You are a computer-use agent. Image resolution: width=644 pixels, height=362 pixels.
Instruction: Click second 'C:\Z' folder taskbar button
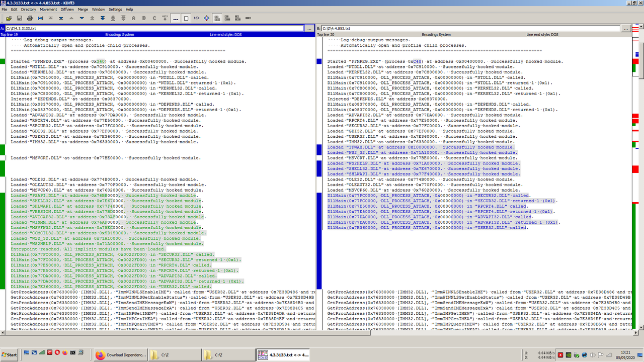228,355
